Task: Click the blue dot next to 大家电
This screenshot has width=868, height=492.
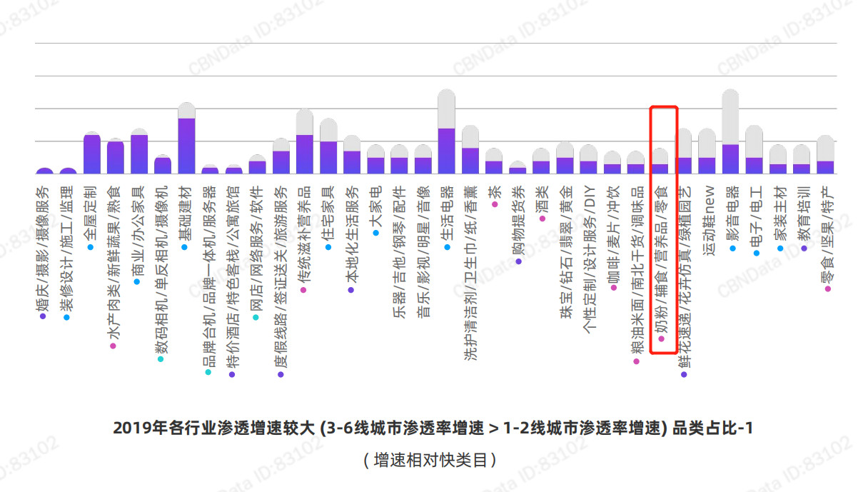Action: point(375,232)
